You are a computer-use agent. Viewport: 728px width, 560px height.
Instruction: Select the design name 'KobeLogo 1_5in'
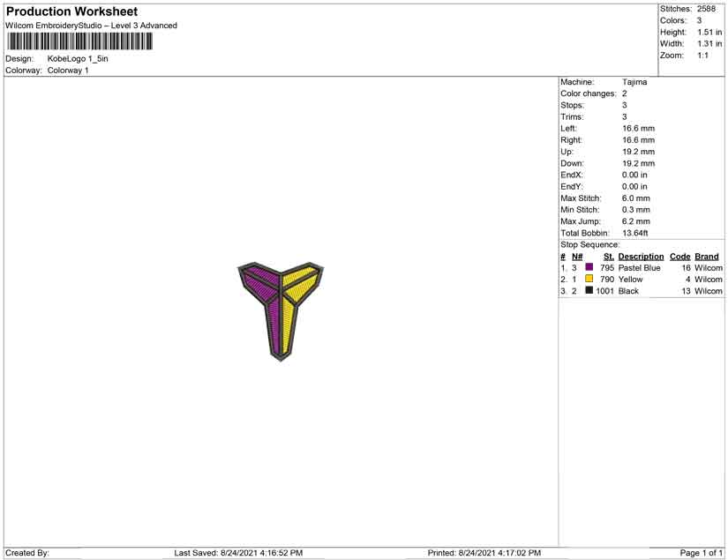pos(78,59)
